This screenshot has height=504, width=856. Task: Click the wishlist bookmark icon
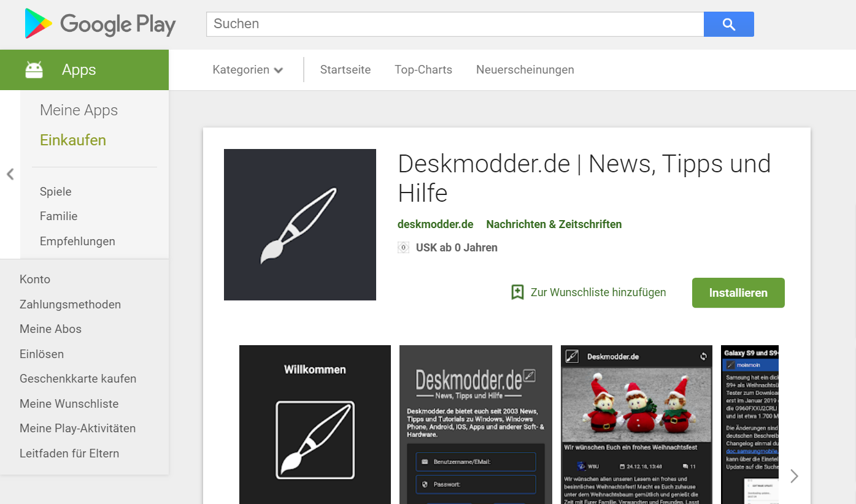click(x=517, y=292)
